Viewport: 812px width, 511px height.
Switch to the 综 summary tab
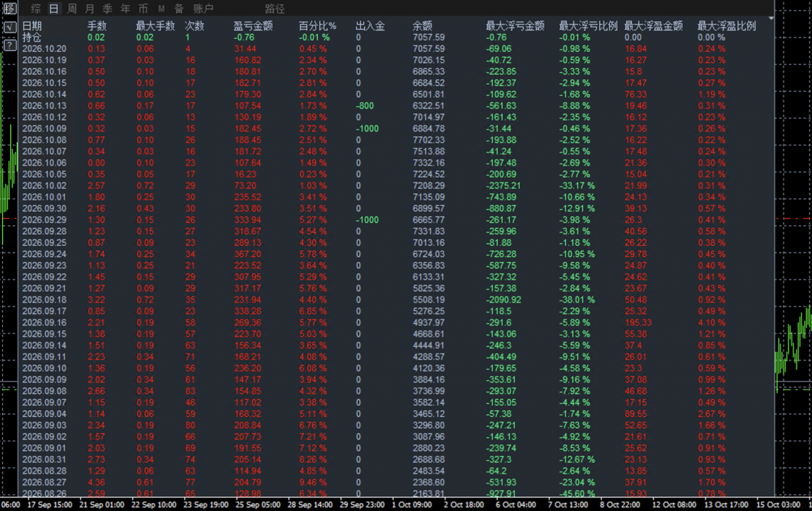[36, 9]
